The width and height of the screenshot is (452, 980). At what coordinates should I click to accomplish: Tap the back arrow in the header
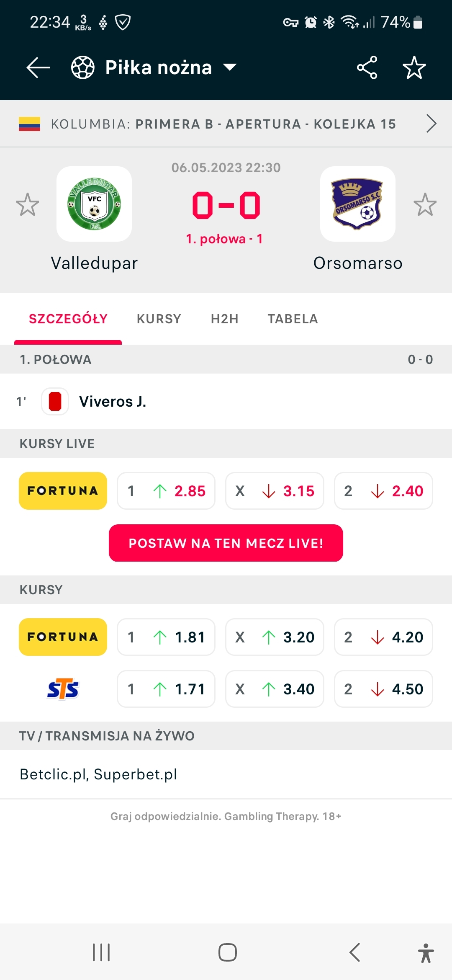click(38, 67)
